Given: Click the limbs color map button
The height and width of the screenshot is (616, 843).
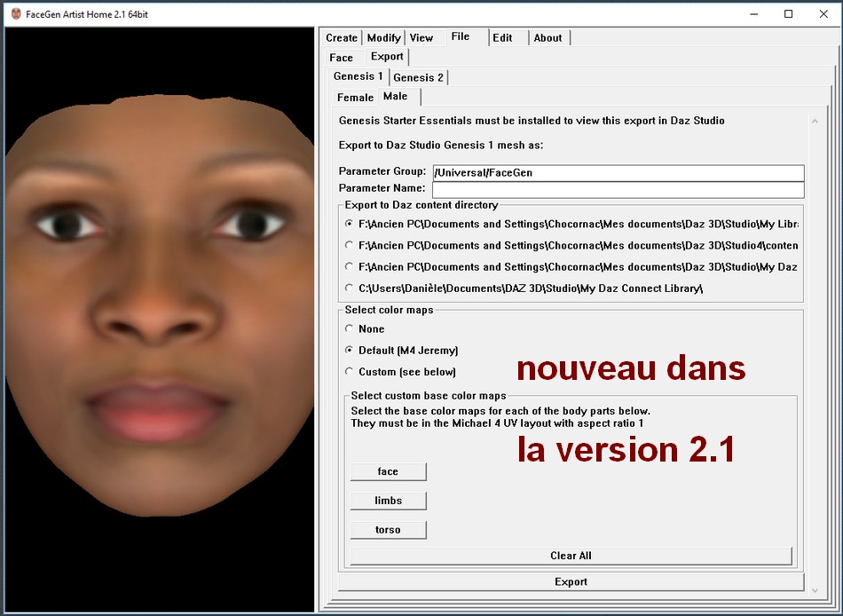Looking at the screenshot, I should [388, 501].
